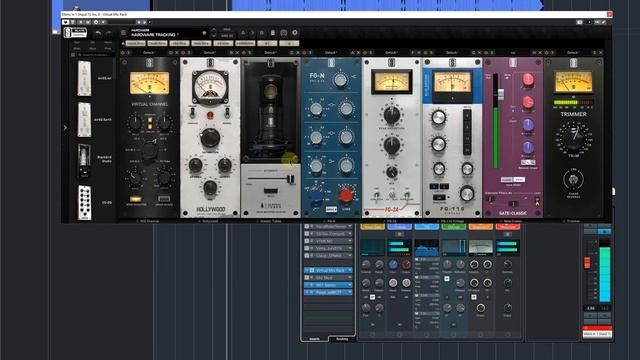Click the FG-N blue bottom knob
The width and height of the screenshot is (640, 360).
(x=315, y=196)
